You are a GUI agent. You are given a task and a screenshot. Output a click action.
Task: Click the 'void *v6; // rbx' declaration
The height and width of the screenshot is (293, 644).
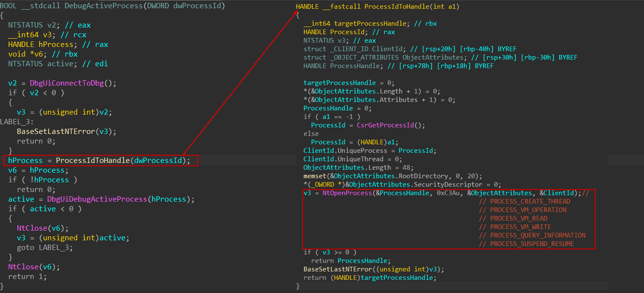point(43,54)
